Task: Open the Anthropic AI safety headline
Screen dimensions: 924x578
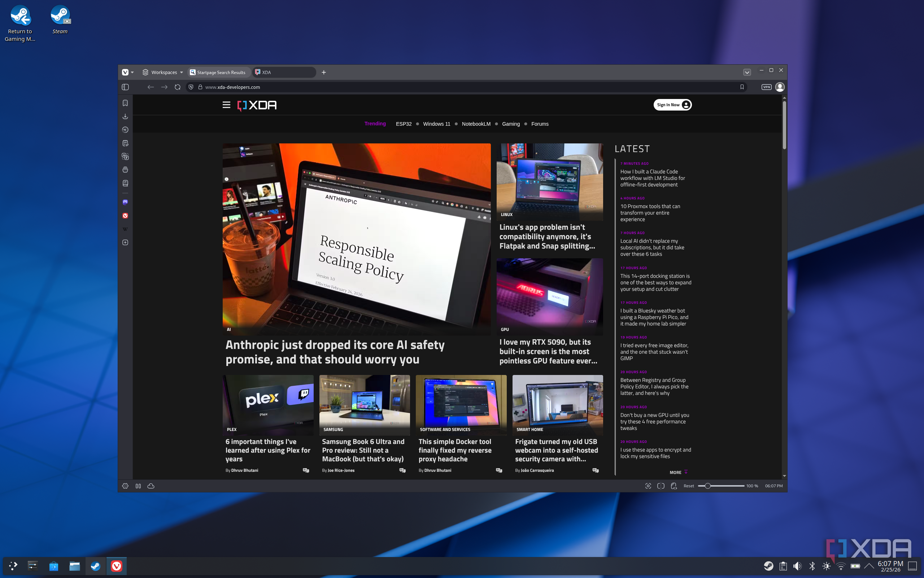Action: pos(335,352)
